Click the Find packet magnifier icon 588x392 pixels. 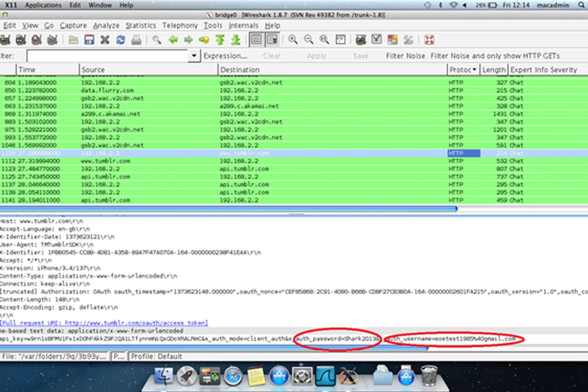[x=157, y=40]
